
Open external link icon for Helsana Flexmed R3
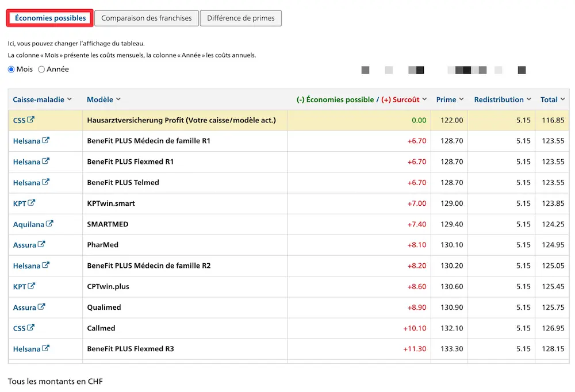coord(46,348)
